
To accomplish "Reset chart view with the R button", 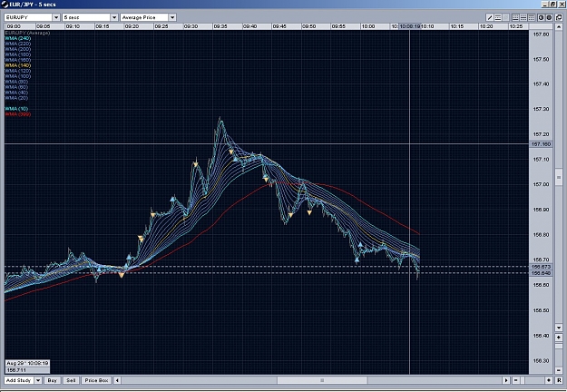I will coord(559,380).
